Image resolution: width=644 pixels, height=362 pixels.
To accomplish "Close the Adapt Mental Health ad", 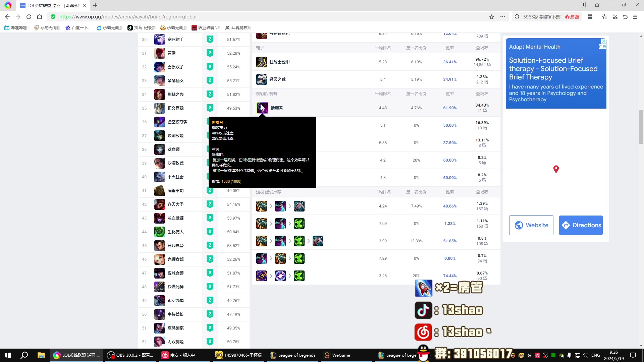I will point(603,41).
